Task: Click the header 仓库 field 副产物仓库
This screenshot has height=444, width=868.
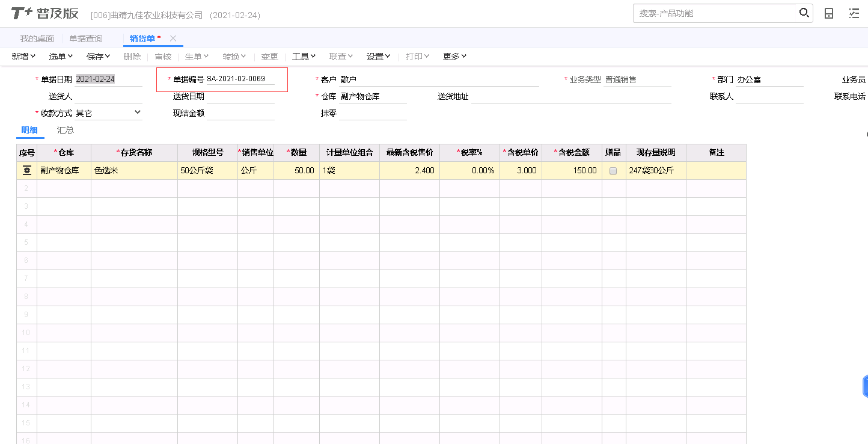Action: [373, 96]
